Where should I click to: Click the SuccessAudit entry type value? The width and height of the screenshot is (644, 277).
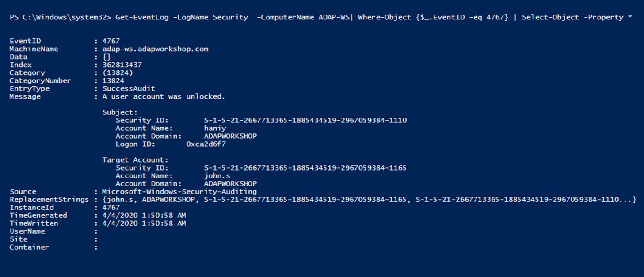(129, 89)
